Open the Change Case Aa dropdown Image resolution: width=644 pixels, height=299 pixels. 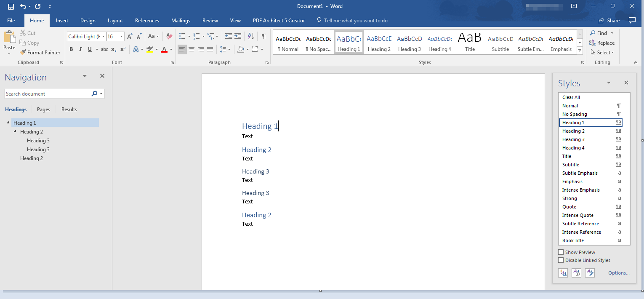153,37
